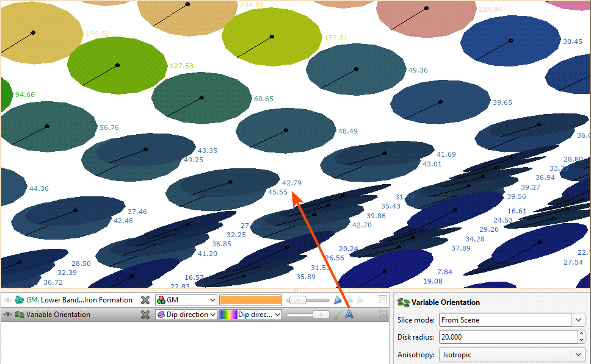591x364 pixels.
Task: Click the rainbow colour gradient icon beside Dip direc...
Action: point(228,315)
